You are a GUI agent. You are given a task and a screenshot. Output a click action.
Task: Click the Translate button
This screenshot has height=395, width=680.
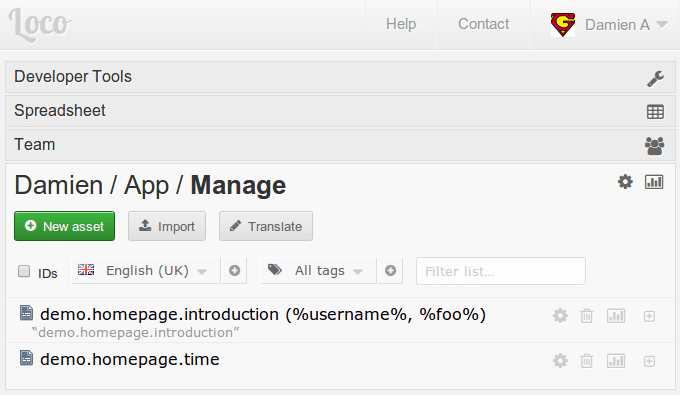[x=265, y=226]
